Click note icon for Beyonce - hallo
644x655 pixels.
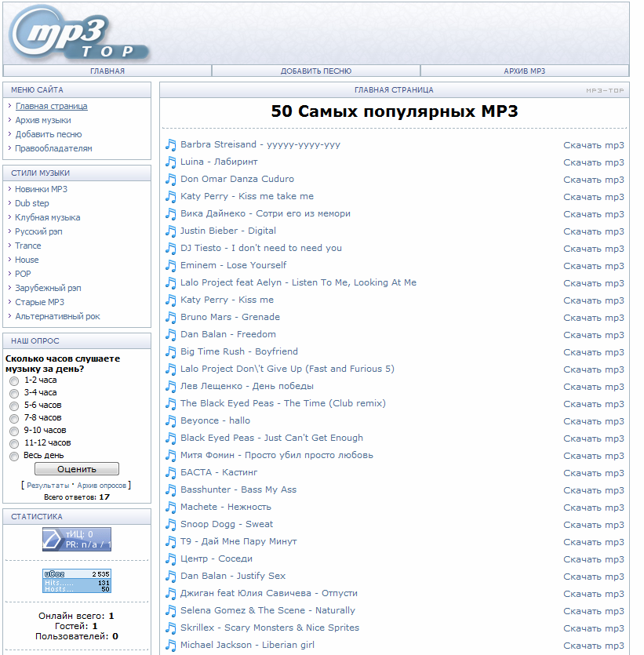[x=170, y=420]
